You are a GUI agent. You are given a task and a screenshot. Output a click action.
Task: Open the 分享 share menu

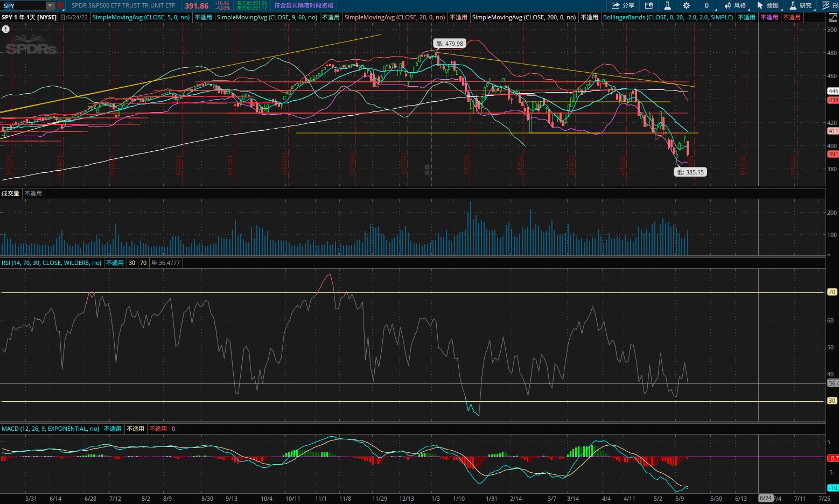[623, 5]
